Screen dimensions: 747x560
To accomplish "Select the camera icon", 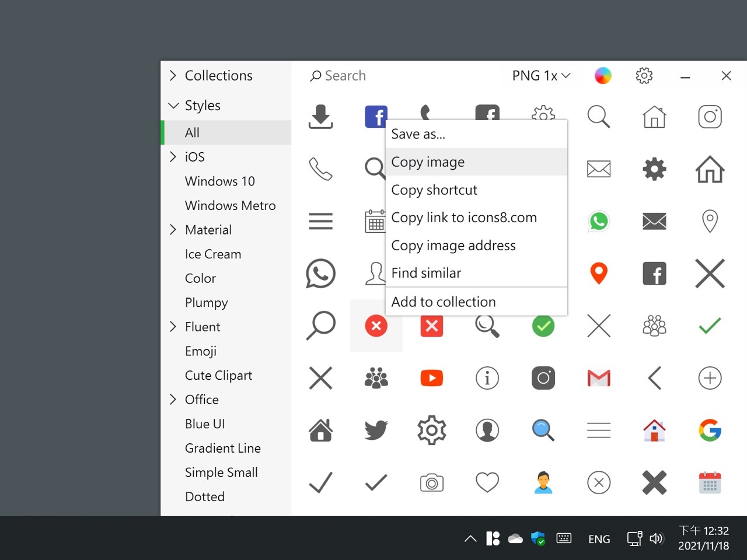I will tap(432, 482).
